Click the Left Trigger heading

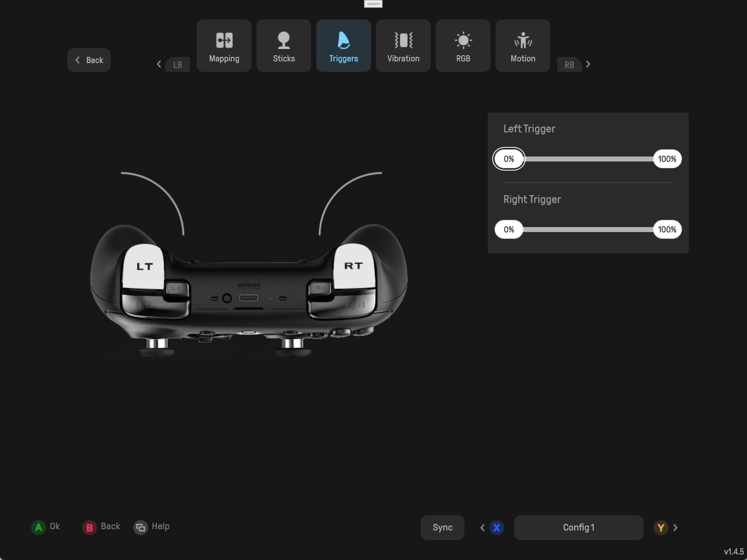(529, 129)
